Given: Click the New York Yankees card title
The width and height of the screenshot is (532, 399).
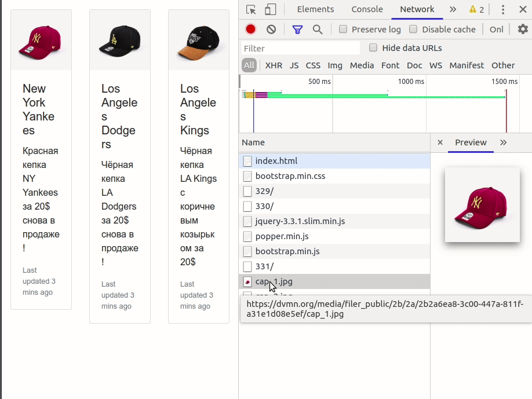Looking at the screenshot, I should coord(38,109).
